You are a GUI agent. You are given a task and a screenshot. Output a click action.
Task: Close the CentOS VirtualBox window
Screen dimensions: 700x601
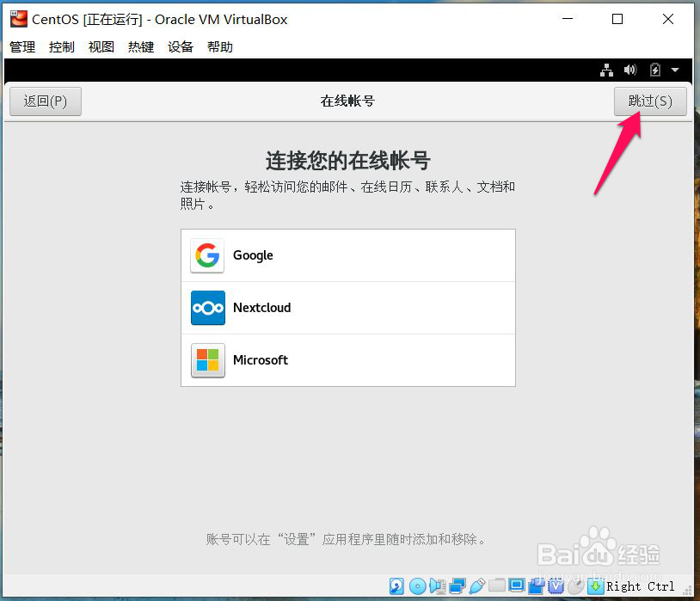pos(668,19)
